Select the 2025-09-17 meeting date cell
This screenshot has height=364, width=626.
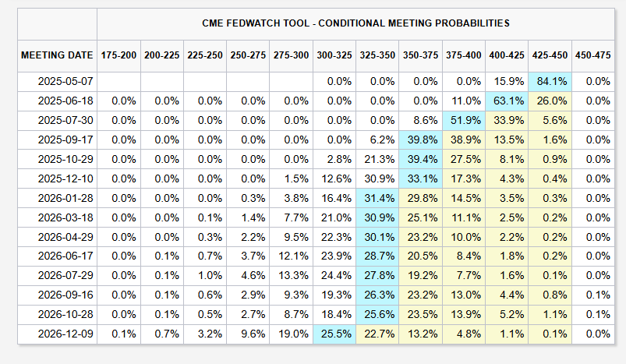point(66,140)
